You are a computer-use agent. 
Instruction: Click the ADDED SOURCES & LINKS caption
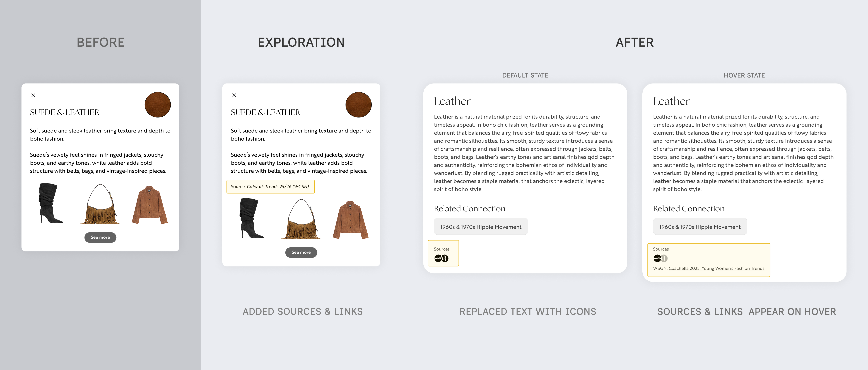tap(303, 312)
